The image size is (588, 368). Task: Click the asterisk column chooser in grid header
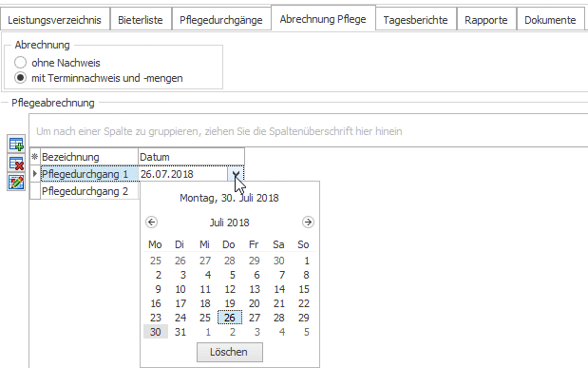35,157
